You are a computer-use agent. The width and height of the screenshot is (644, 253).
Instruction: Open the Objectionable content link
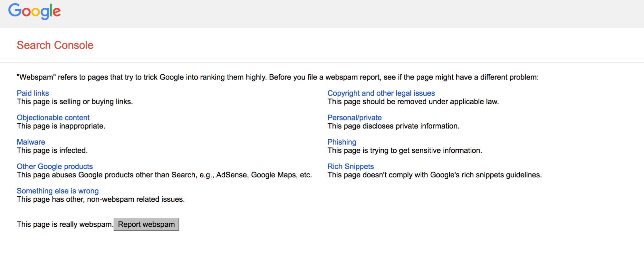coord(53,118)
